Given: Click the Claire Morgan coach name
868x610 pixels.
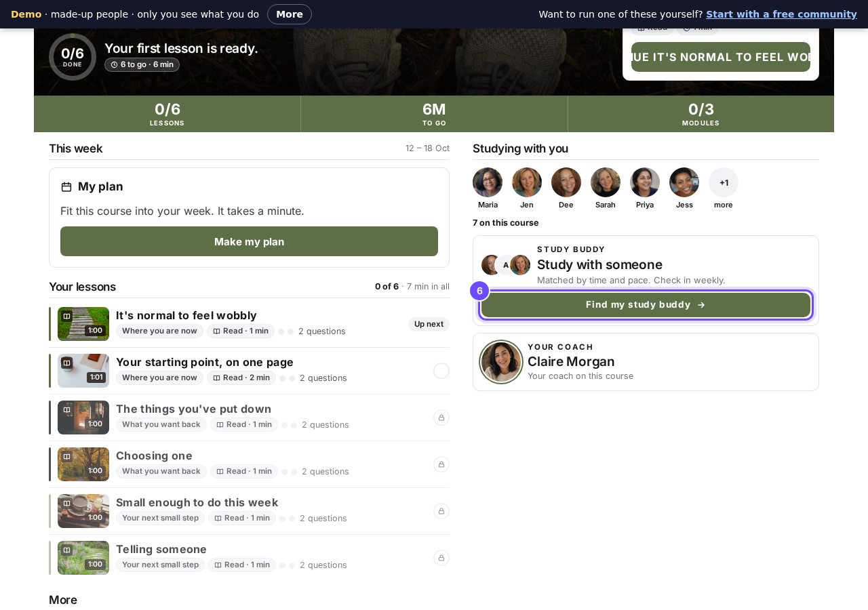Looking at the screenshot, I should (571, 362).
